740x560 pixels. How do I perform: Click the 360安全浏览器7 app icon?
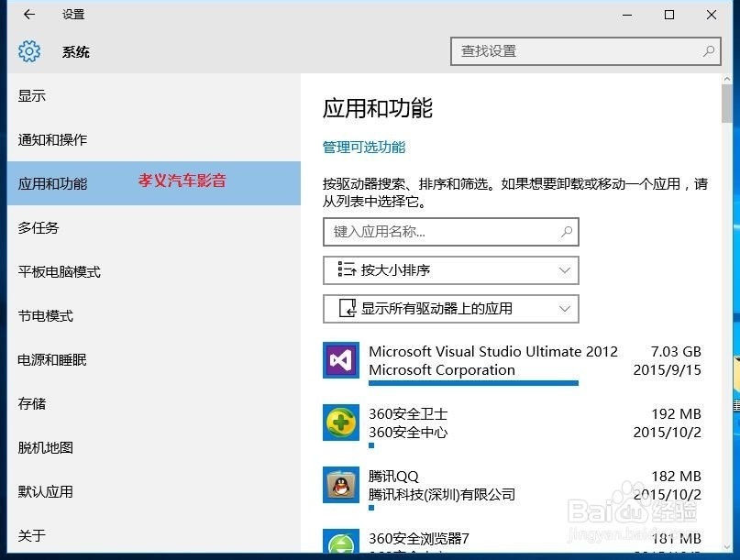[x=341, y=541]
